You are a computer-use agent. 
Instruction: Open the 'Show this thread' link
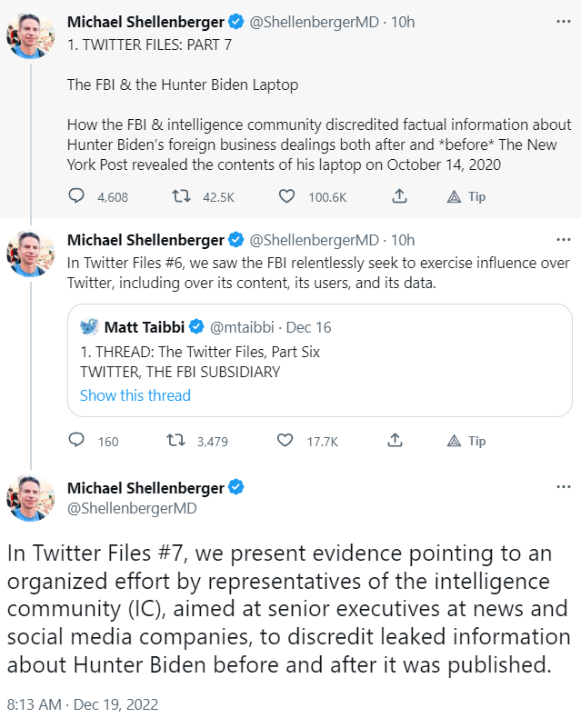pyautogui.click(x=135, y=395)
